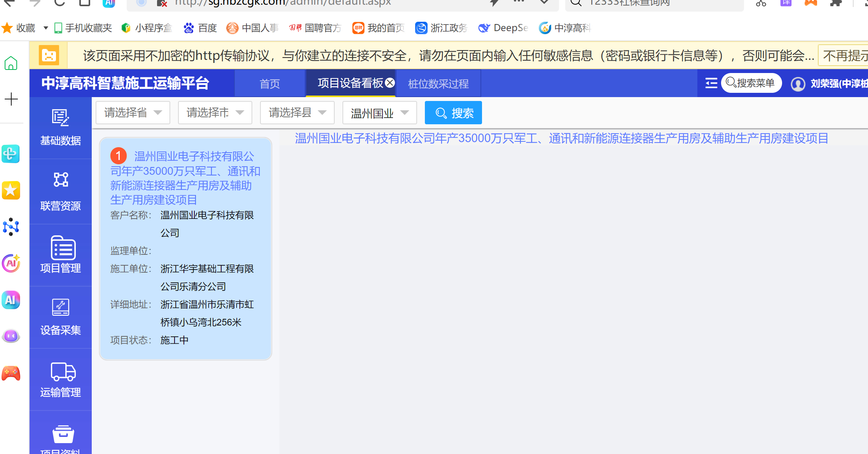Click the user avatar icon beside 刘荣强
This screenshot has width=868, height=454.
tap(798, 84)
